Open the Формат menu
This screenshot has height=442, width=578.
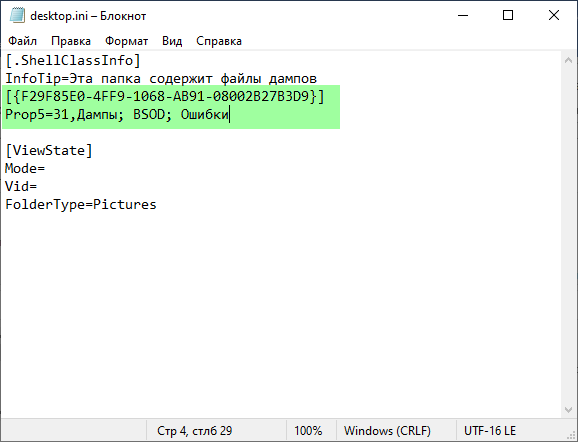126,41
